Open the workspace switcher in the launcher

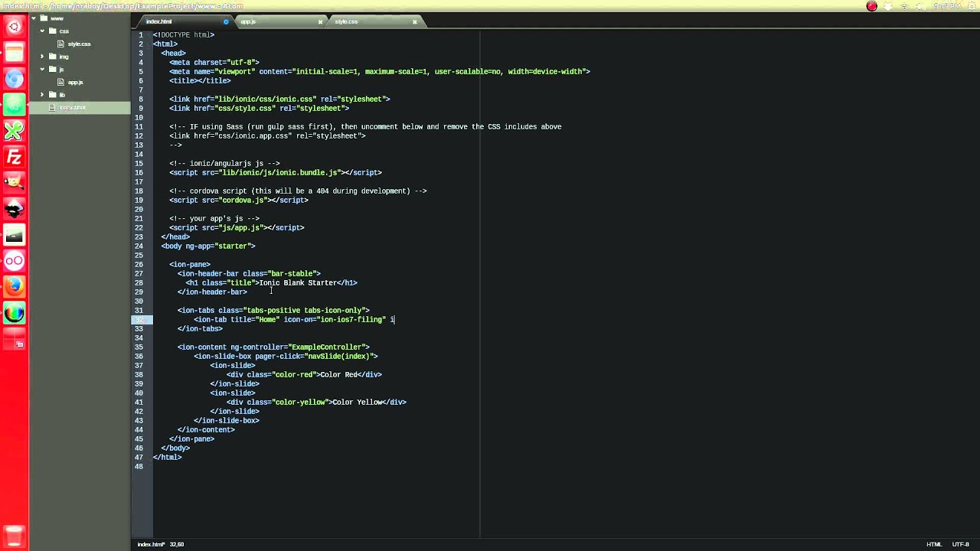[x=14, y=339]
